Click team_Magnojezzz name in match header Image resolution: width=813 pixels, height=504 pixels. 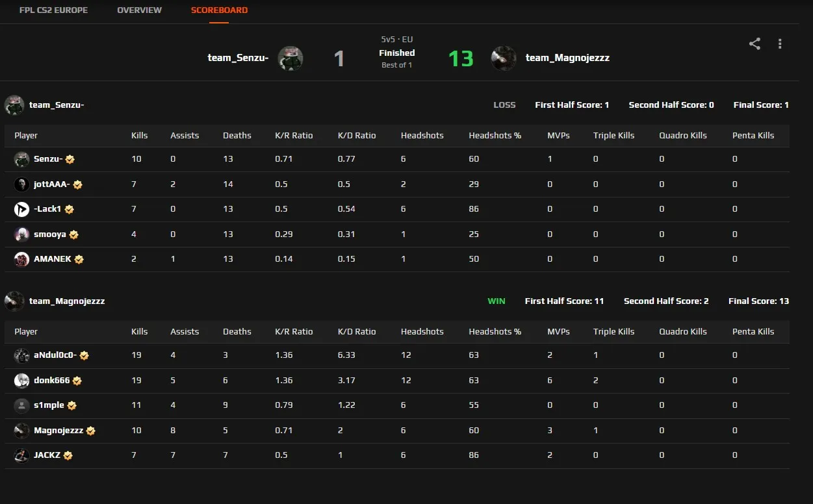567,58
